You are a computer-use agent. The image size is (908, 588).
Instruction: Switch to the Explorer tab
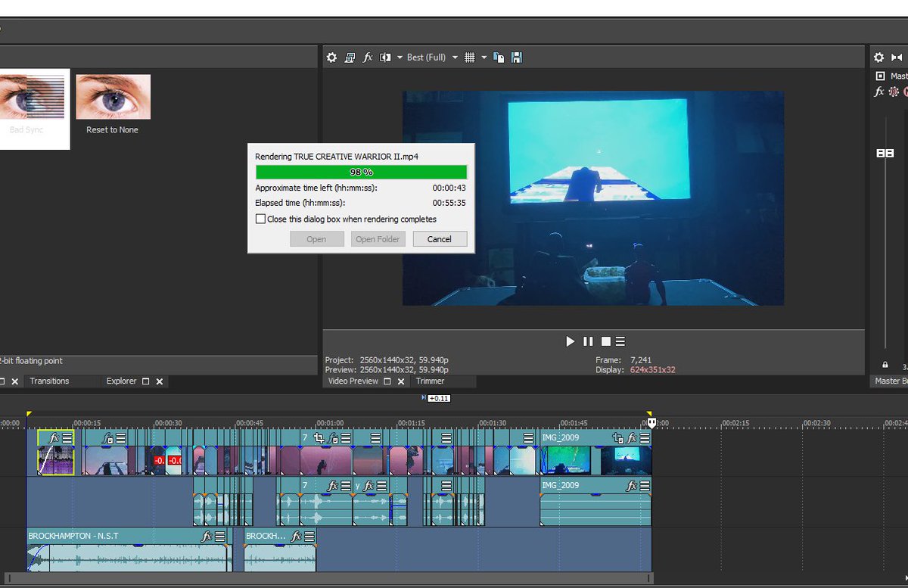tap(121, 381)
